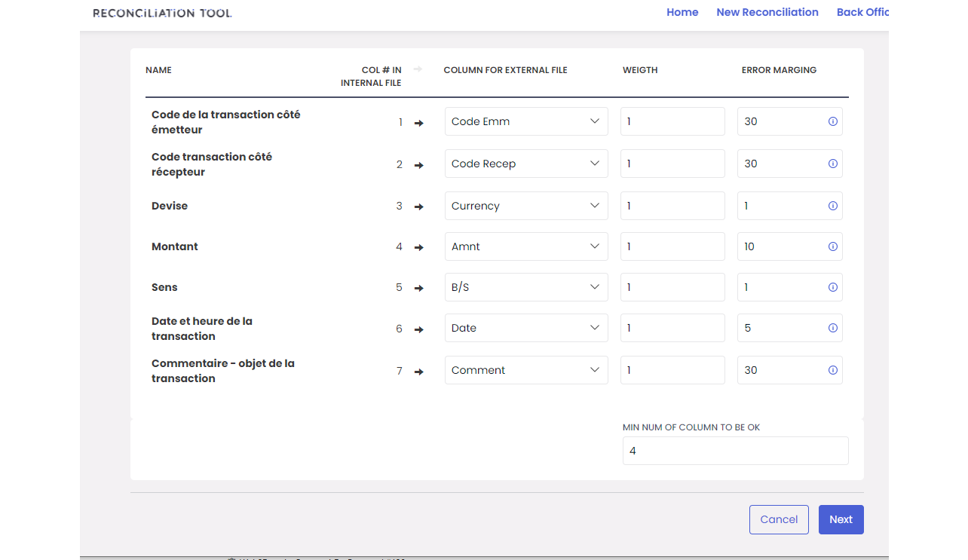The height and width of the screenshot is (560, 968).
Task: Go to the Home page
Action: [682, 12]
